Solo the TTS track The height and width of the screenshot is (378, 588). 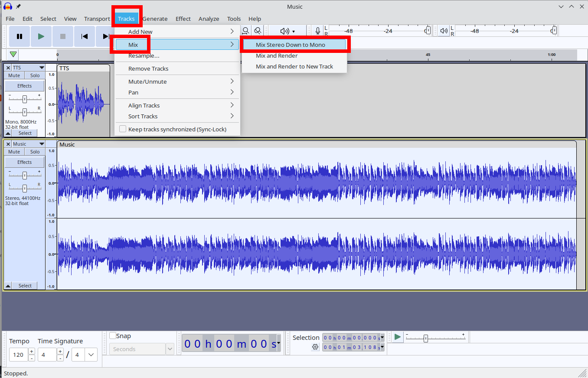pos(35,75)
